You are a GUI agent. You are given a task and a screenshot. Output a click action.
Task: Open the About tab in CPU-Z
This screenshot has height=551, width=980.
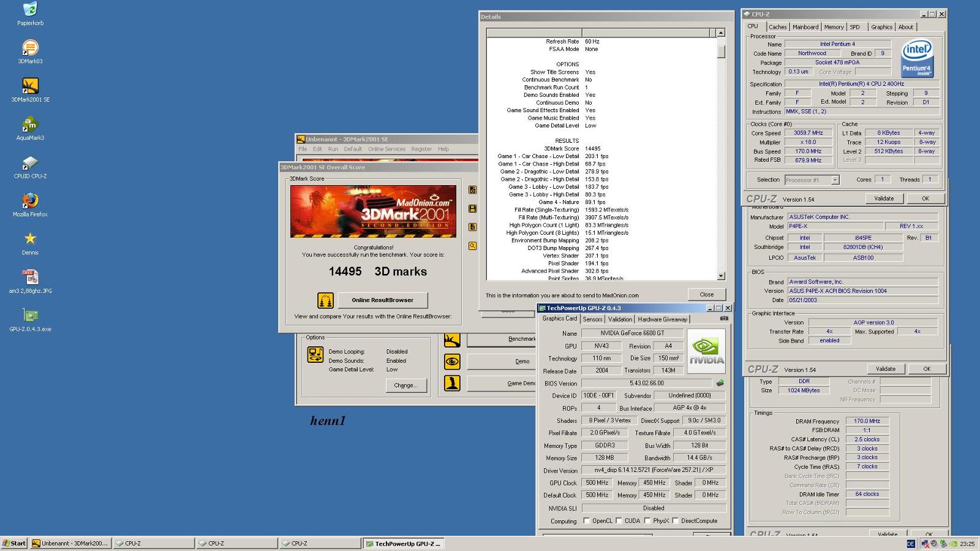coord(906,27)
